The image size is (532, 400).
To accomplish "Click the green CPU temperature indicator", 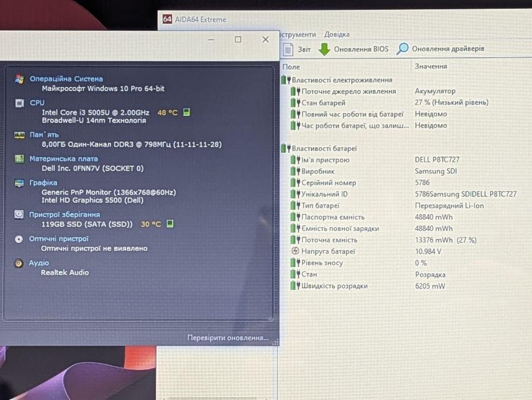I will click(x=186, y=112).
